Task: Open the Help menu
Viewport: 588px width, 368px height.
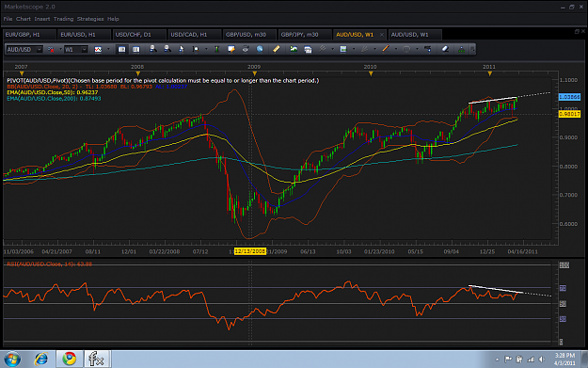Action: tap(113, 19)
